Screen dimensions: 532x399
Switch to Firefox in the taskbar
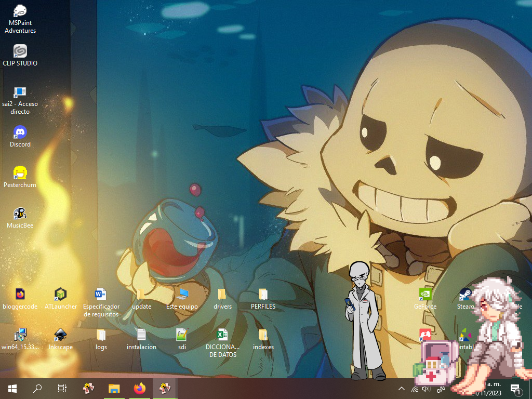[x=139, y=388]
